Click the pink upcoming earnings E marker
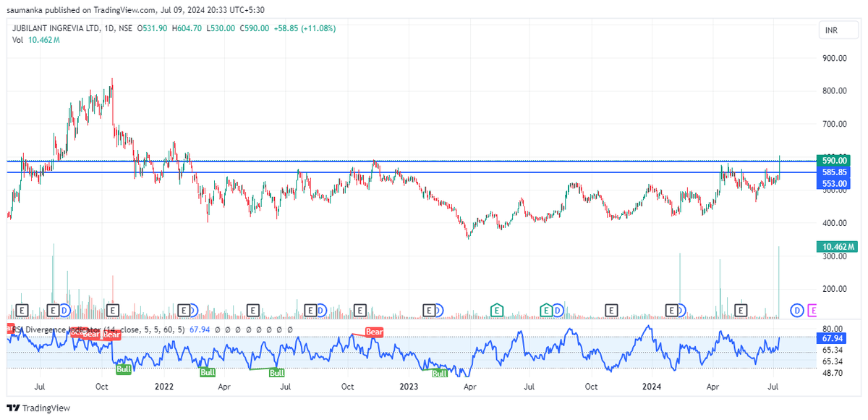Viewport: 868px width, 420px height. [812, 310]
